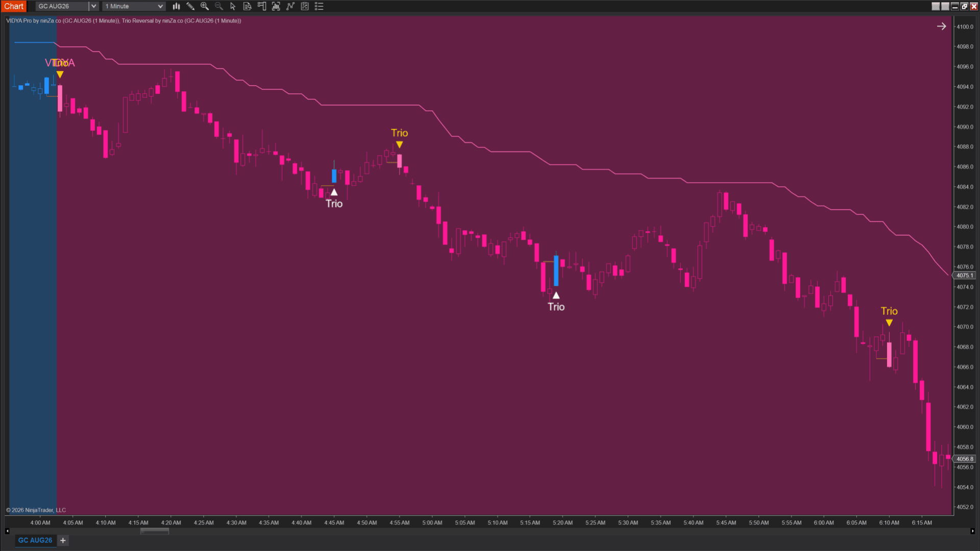The height and width of the screenshot is (551, 980).
Task: Click the scroll right arrow of horizontal scrollbar
Action: click(x=972, y=531)
